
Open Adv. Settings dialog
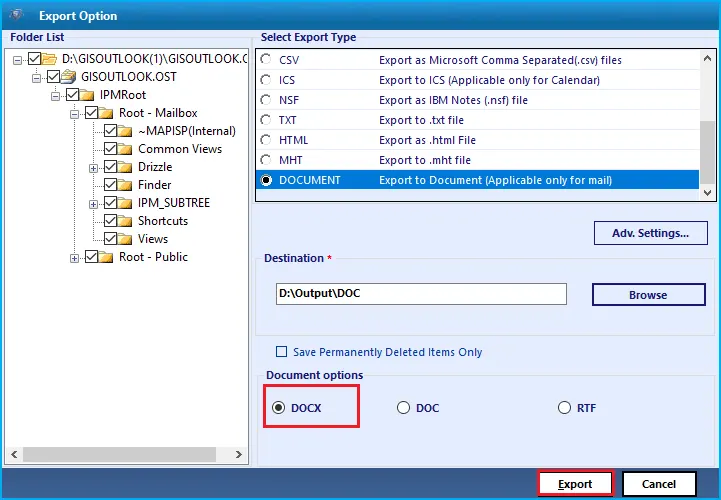651,233
